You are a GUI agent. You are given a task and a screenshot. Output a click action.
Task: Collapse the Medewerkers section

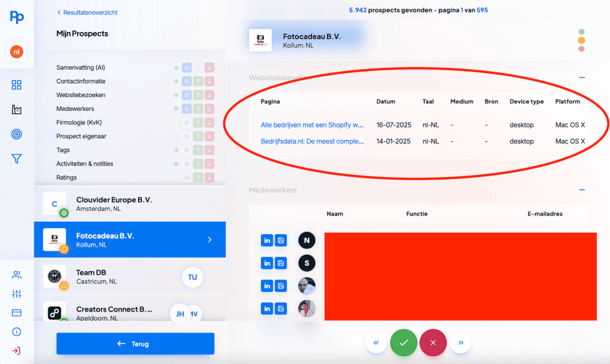click(x=582, y=190)
